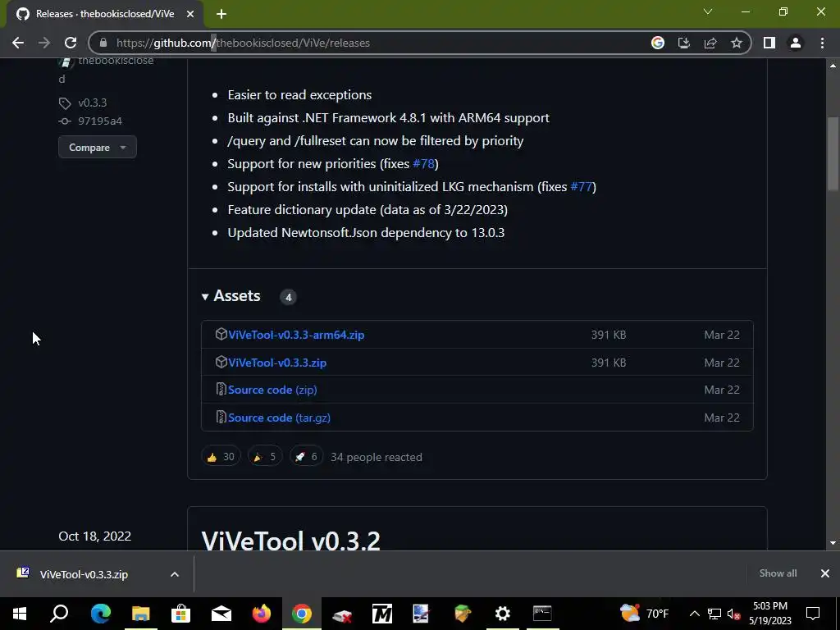Bookmark this page with the star icon

click(x=737, y=43)
